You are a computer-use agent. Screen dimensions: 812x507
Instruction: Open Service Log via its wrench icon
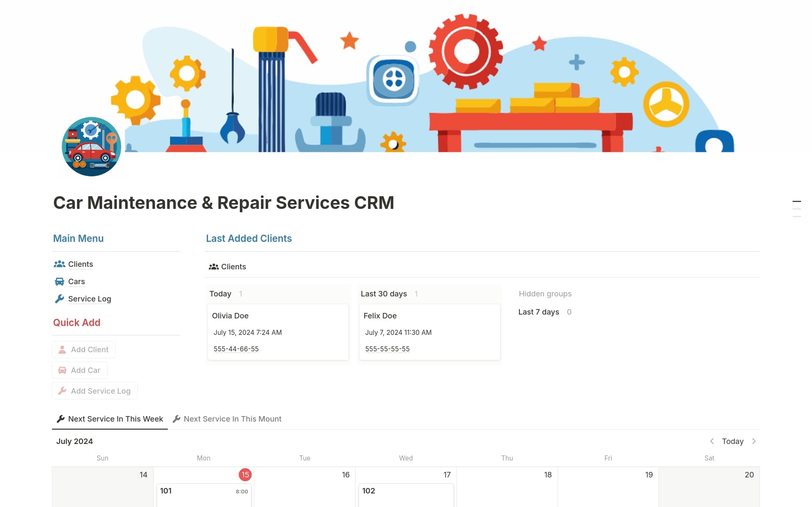(60, 299)
